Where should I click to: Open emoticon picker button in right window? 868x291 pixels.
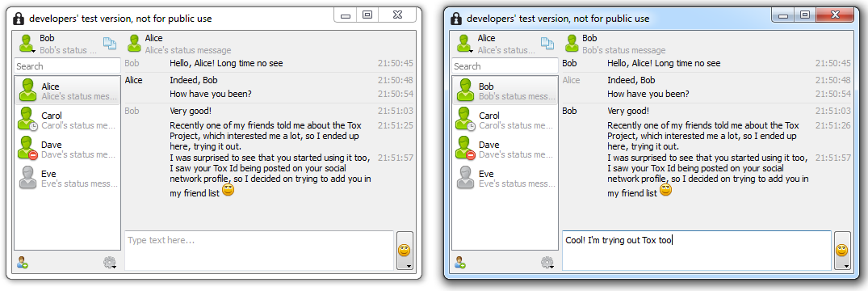point(842,251)
